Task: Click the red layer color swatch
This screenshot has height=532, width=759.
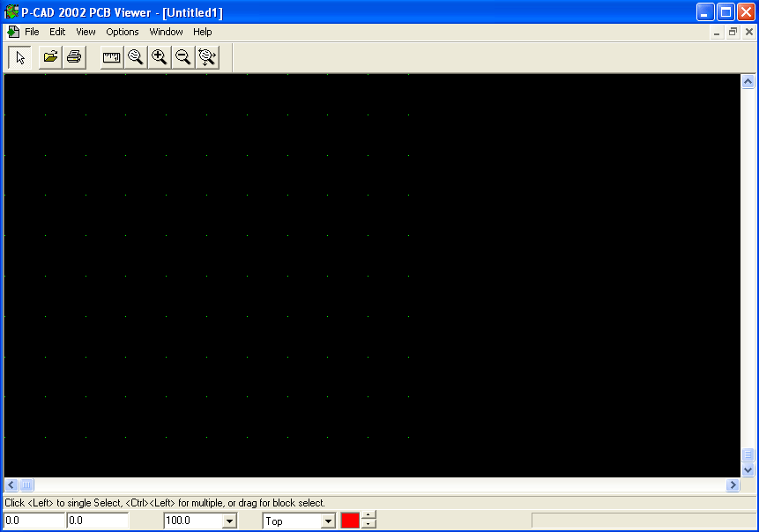Action: 350,521
